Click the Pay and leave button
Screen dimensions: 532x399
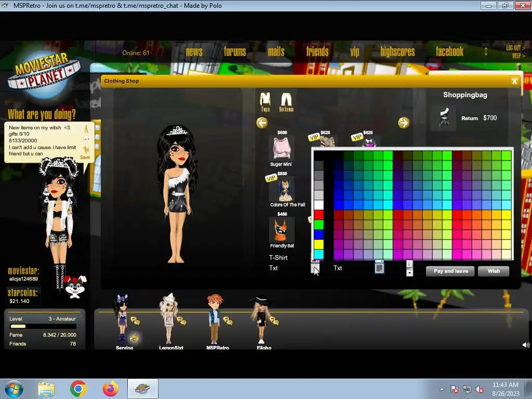point(450,271)
